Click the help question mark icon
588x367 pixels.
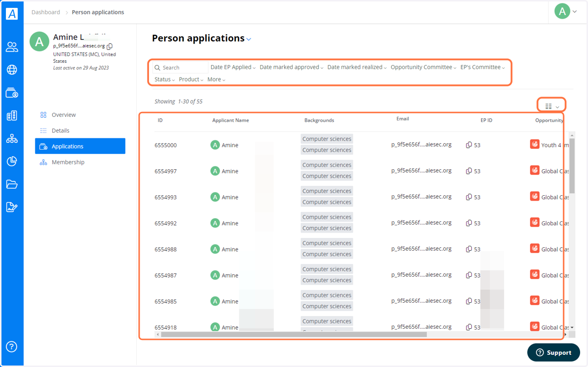(12, 346)
